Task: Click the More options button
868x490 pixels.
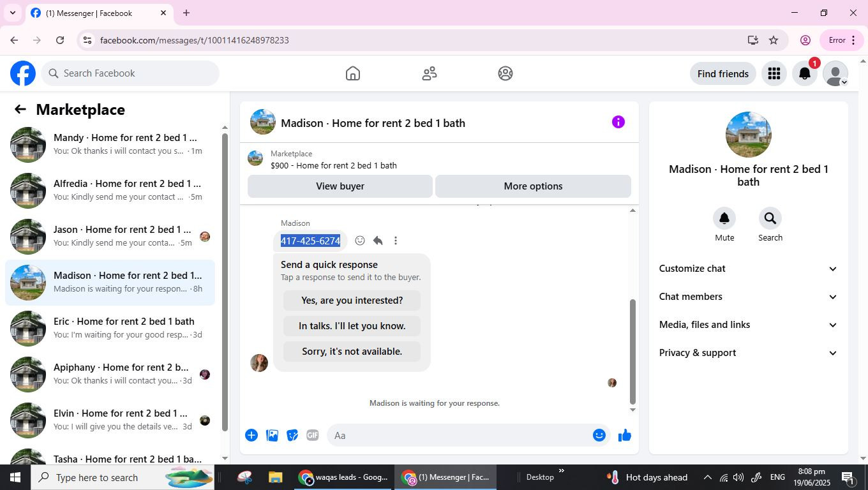Action: [533, 186]
